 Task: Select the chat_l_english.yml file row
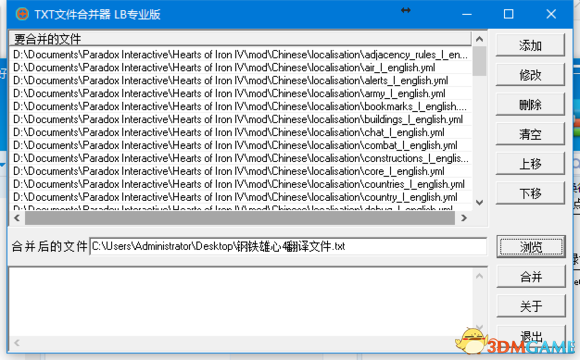pyautogui.click(x=240, y=132)
